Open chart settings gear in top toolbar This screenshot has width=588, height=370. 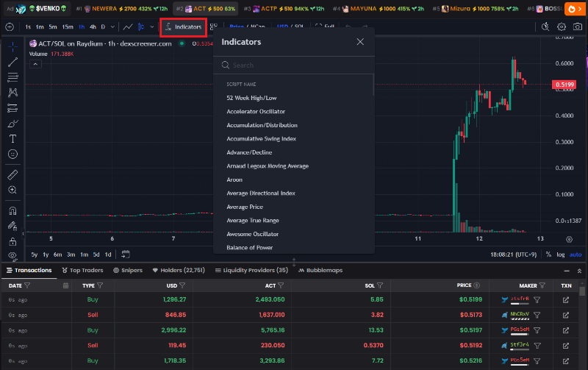(x=562, y=26)
